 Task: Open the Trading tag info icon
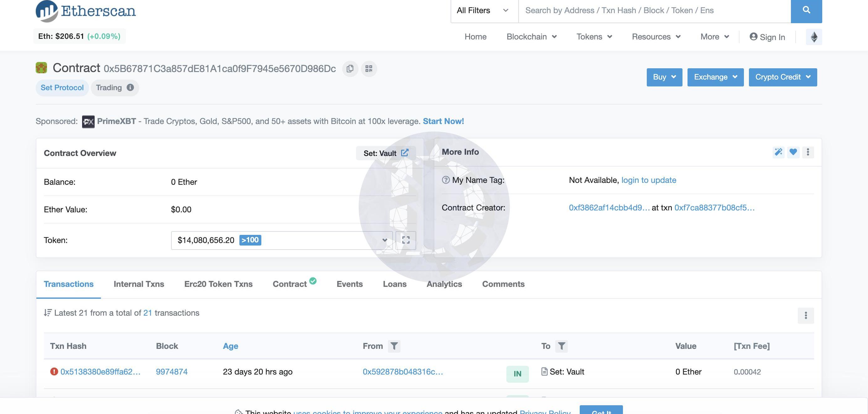130,88
